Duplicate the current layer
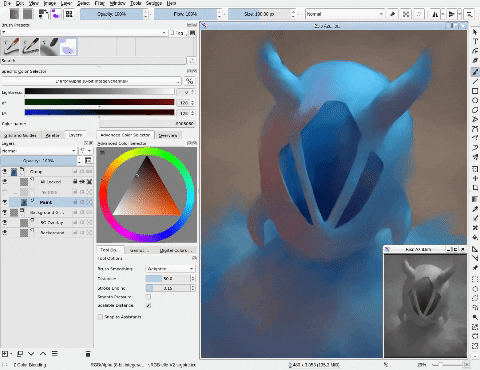Image resolution: width=480 pixels, height=370 pixels. 20,353
